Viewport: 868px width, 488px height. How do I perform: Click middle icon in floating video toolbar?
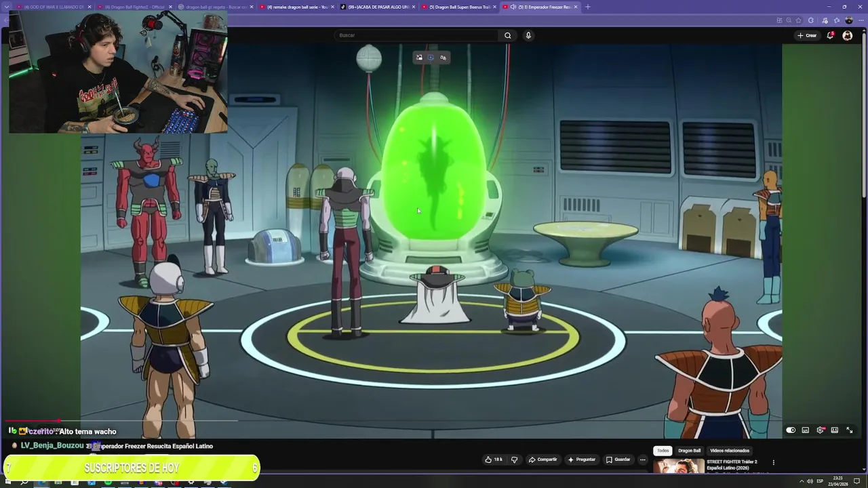coord(431,58)
